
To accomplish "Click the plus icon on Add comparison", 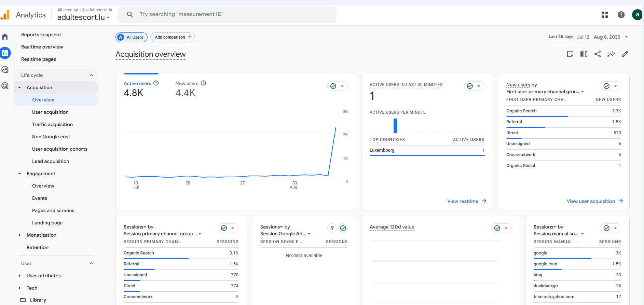I will pyautogui.click(x=190, y=37).
